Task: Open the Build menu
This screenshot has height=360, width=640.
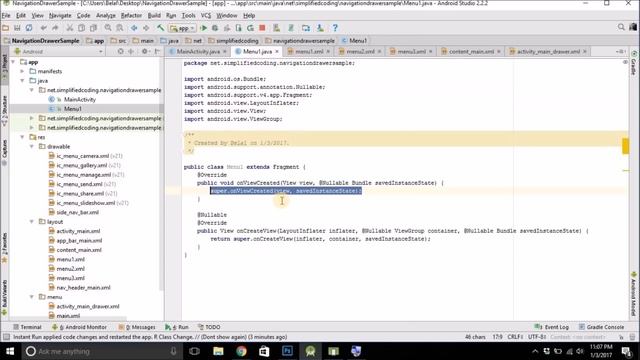Action: (154, 16)
